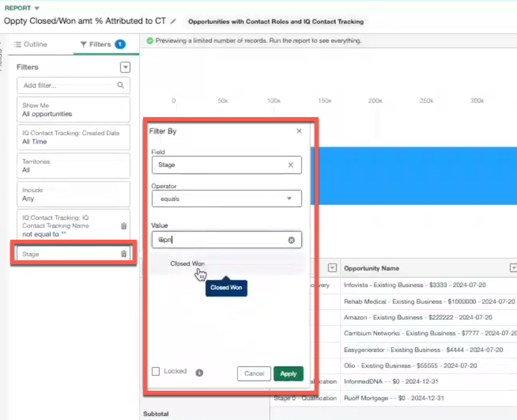Viewport: 517px width, 420px height.
Task: Apply the Stage filter
Action: tap(288, 374)
